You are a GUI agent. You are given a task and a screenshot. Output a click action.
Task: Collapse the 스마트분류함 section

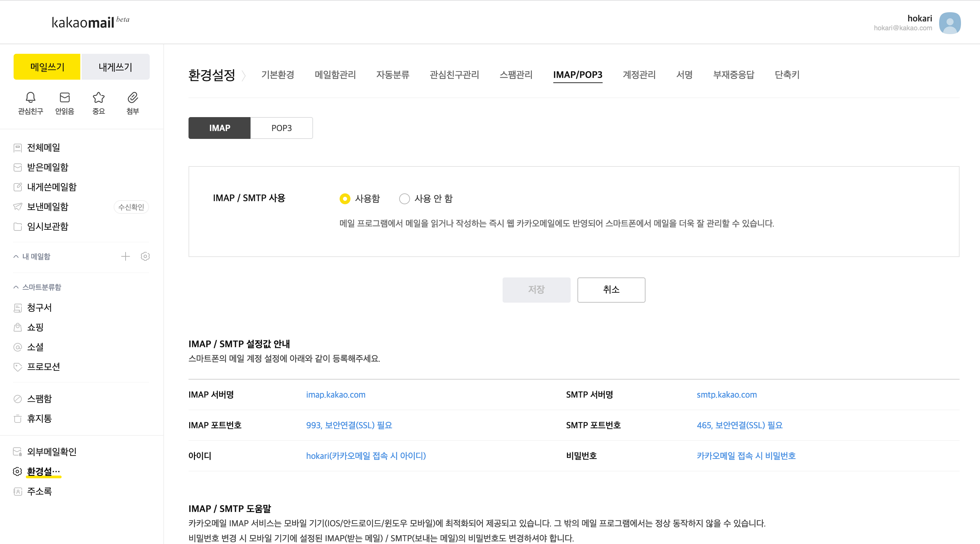click(x=16, y=287)
